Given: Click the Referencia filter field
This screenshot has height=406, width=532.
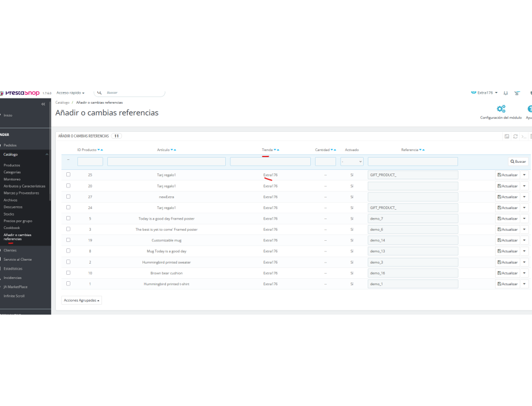Looking at the screenshot, I should pyautogui.click(x=413, y=162).
